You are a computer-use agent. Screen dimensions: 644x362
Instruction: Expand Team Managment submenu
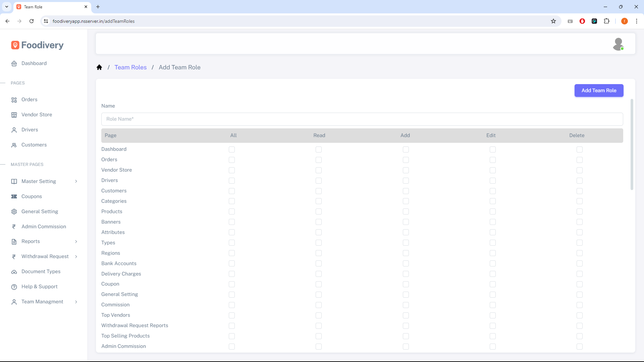coord(76,302)
